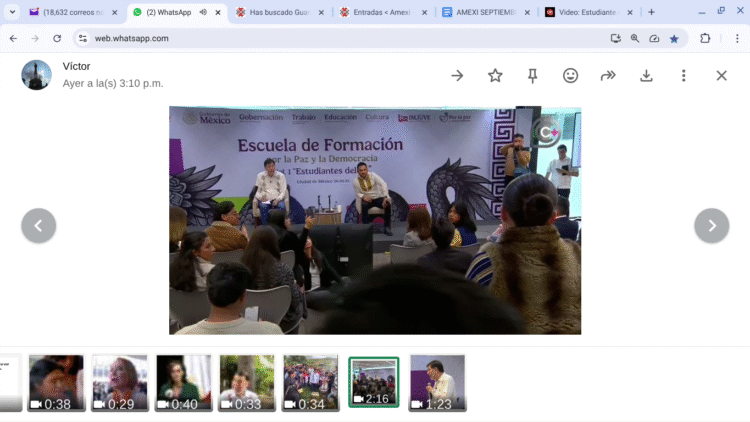Open the three-dot more options menu
This screenshot has width=750, height=422.
point(683,75)
